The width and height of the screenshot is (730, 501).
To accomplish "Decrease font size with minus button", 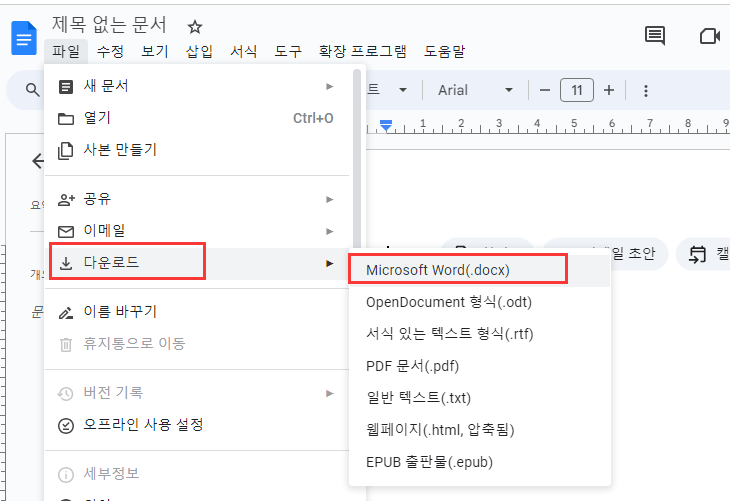I will [x=545, y=91].
